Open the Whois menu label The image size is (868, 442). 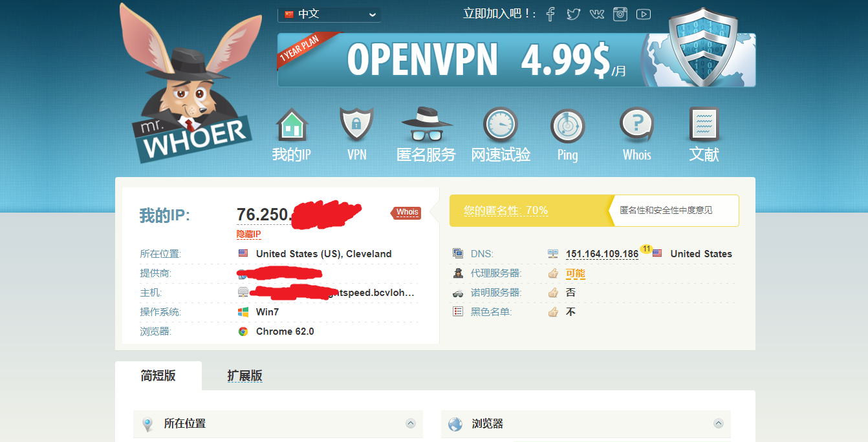point(637,154)
